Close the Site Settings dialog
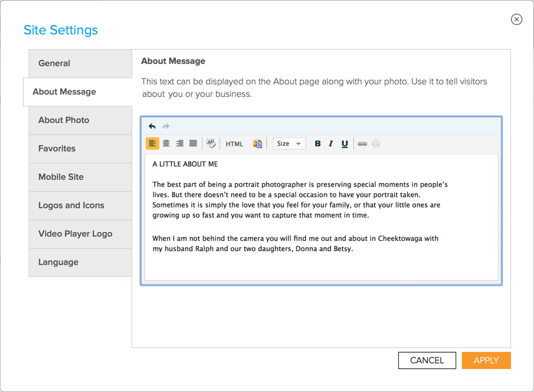Viewport: 534px width, 392px height. coord(517,20)
